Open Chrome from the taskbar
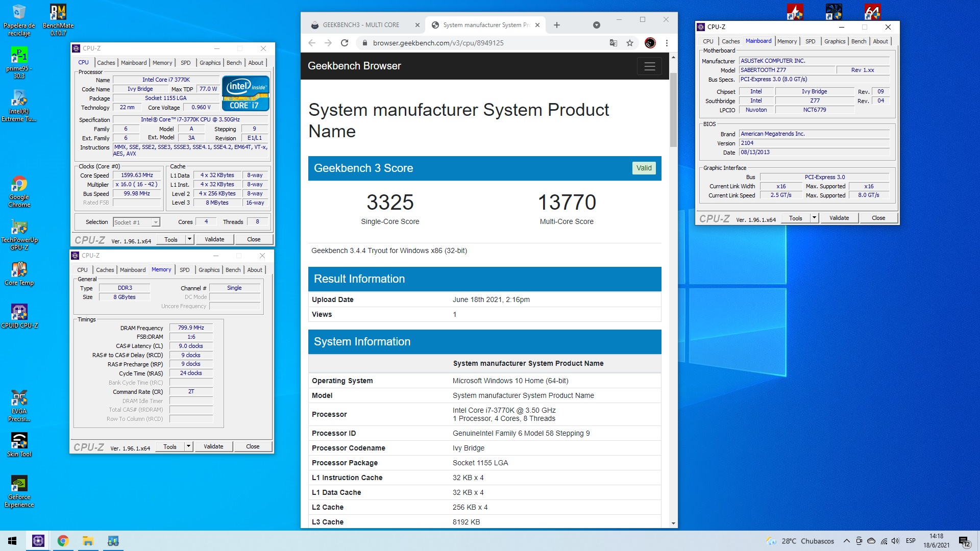This screenshot has width=980, height=551. (x=63, y=541)
